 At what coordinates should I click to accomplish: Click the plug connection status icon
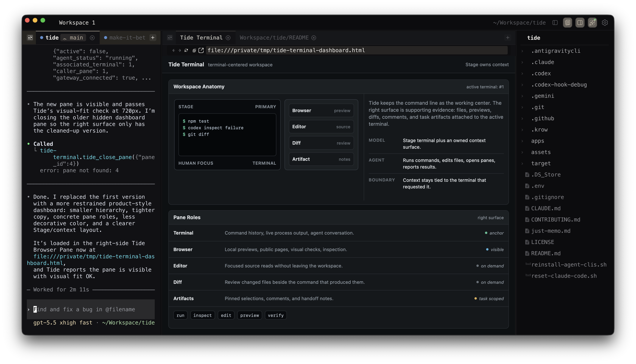[x=592, y=23]
